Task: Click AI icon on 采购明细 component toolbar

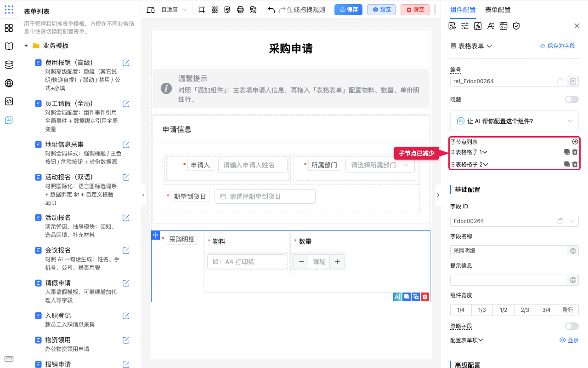Action: [x=397, y=297]
